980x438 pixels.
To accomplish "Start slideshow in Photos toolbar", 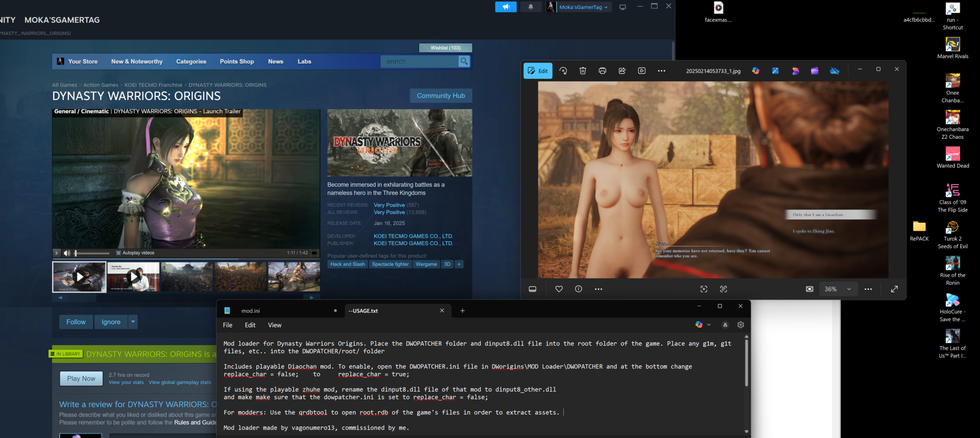I will (642, 71).
